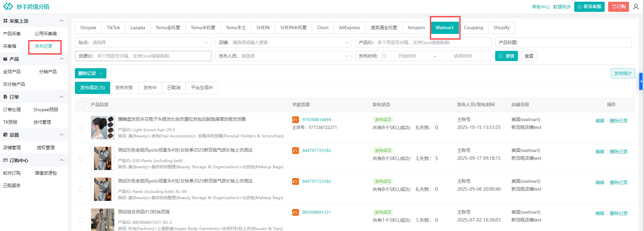
Task: Click the 搜索 search button
Action: pos(506,56)
